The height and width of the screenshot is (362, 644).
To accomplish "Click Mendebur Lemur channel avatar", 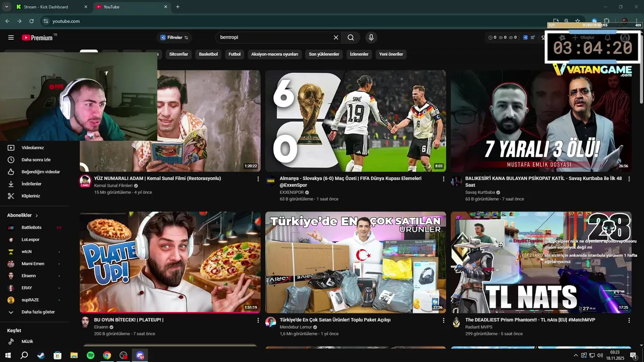I will pos(271,322).
